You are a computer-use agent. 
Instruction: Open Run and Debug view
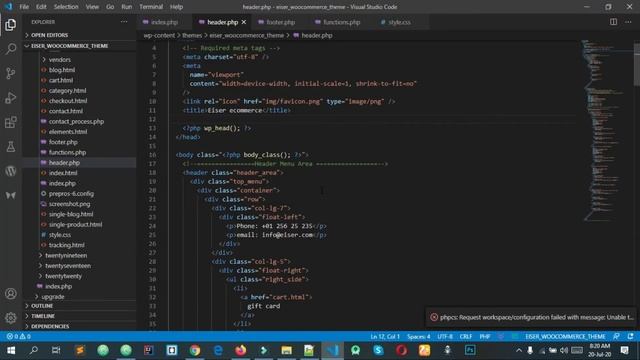(11, 98)
